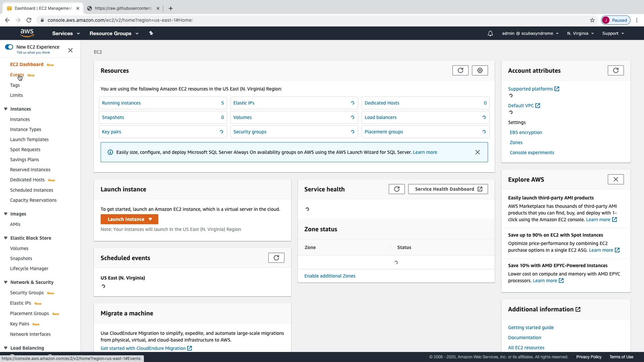The height and width of the screenshot is (362, 644).
Task: Collapse Elastic Block Store section
Action: point(6,238)
